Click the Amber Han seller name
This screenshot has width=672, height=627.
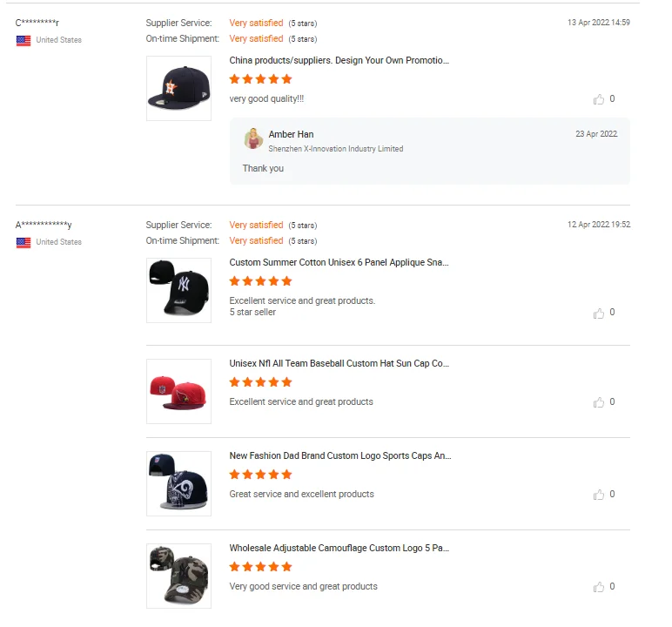pos(291,134)
